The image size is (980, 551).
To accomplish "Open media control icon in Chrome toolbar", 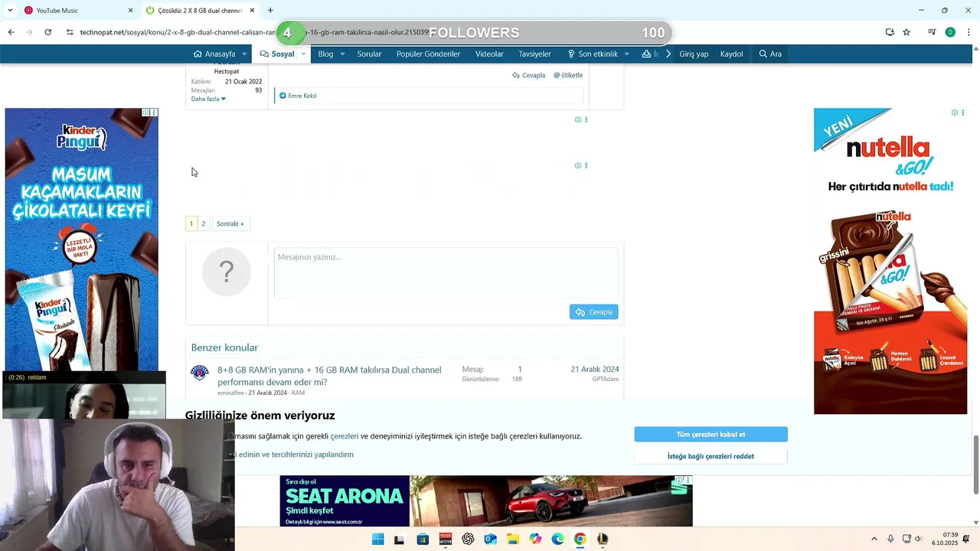I will [x=931, y=32].
